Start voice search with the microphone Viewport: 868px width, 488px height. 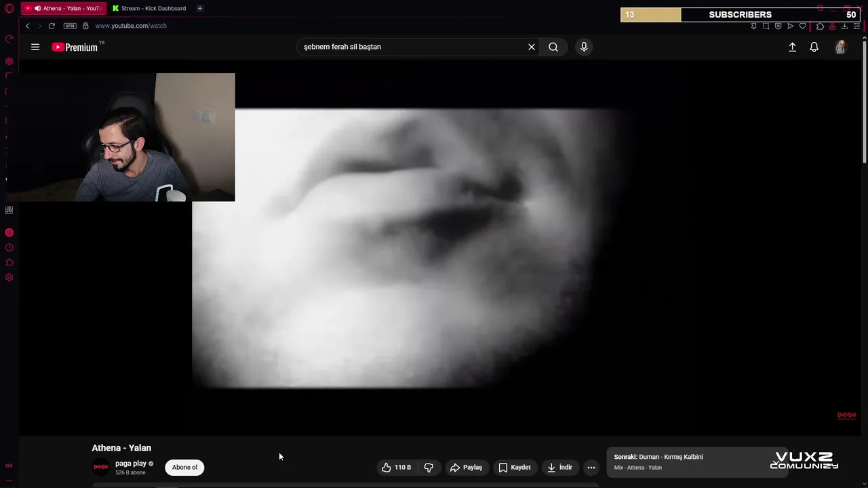[584, 47]
